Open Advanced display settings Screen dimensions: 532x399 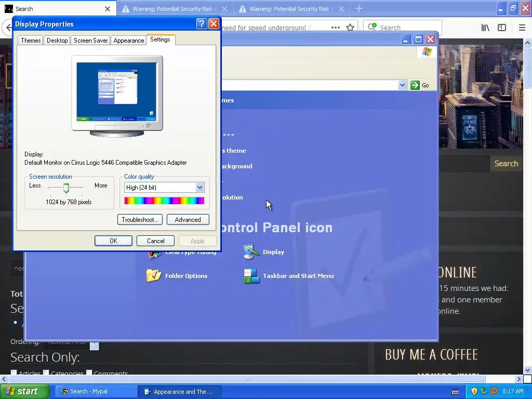(188, 220)
